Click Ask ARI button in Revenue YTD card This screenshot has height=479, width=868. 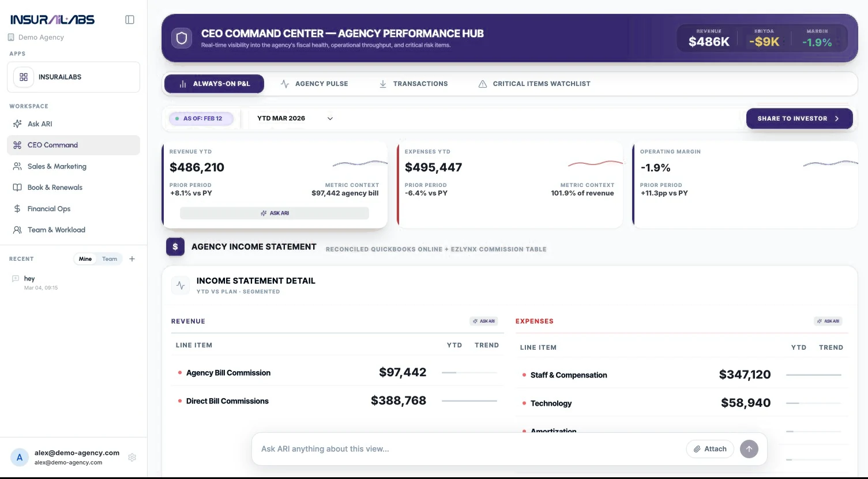275,213
